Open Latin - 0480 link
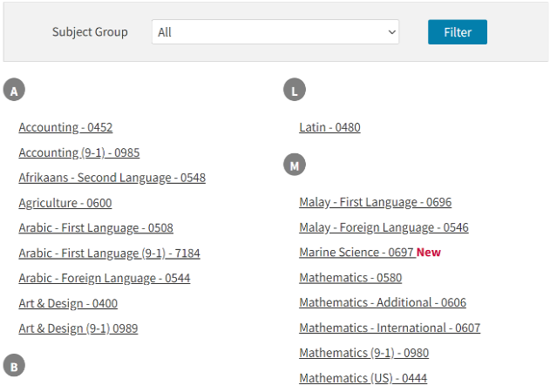The height and width of the screenshot is (392, 550). click(329, 127)
